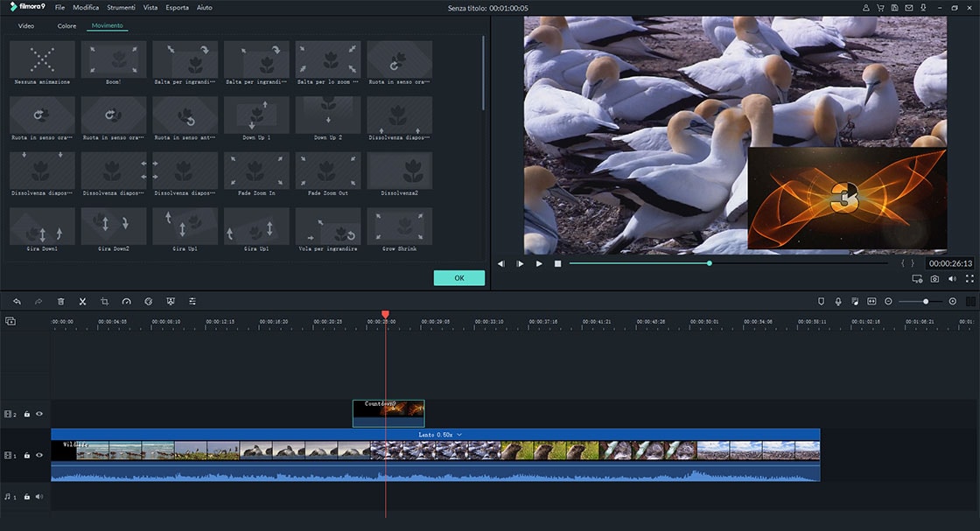Viewport: 980px width, 531px height.
Task: Click the undo arrow in timeline toolbar
Action: (x=17, y=302)
